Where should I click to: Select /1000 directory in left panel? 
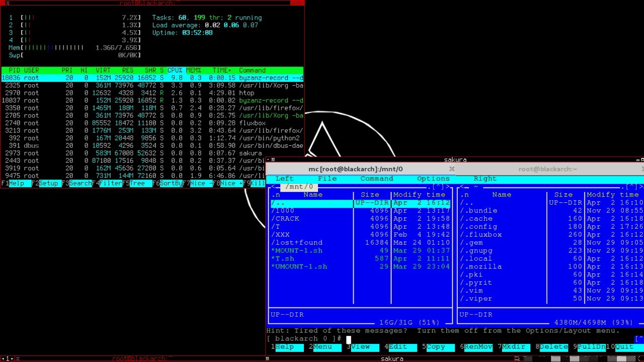click(361, 211)
